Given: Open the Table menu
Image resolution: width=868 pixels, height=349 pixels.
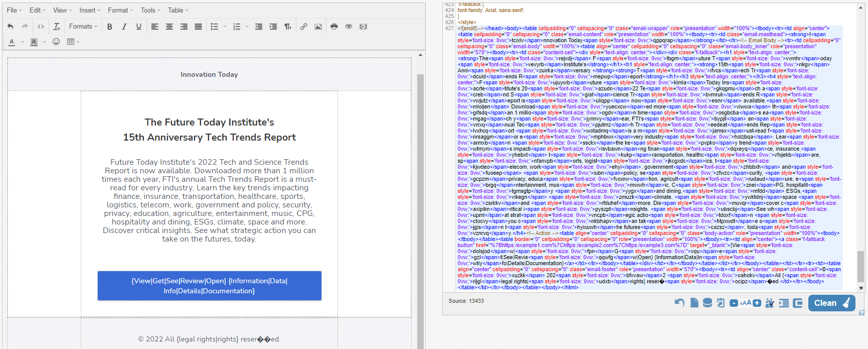Looking at the screenshot, I should 178,10.
